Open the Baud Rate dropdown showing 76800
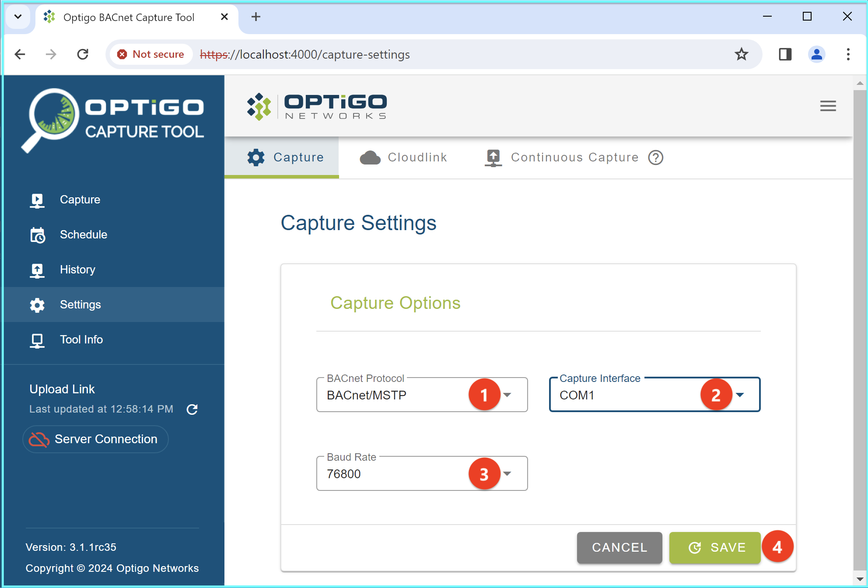This screenshot has width=868, height=588. pyautogui.click(x=422, y=473)
